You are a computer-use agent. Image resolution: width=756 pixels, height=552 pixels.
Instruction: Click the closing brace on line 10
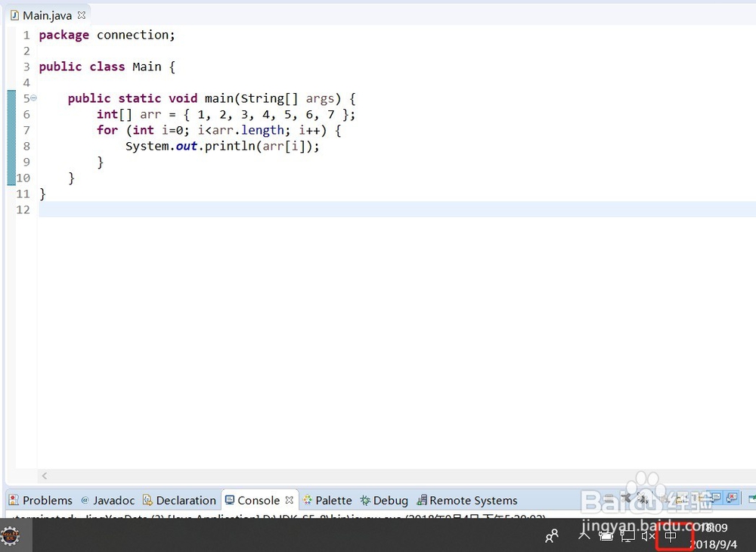71,178
